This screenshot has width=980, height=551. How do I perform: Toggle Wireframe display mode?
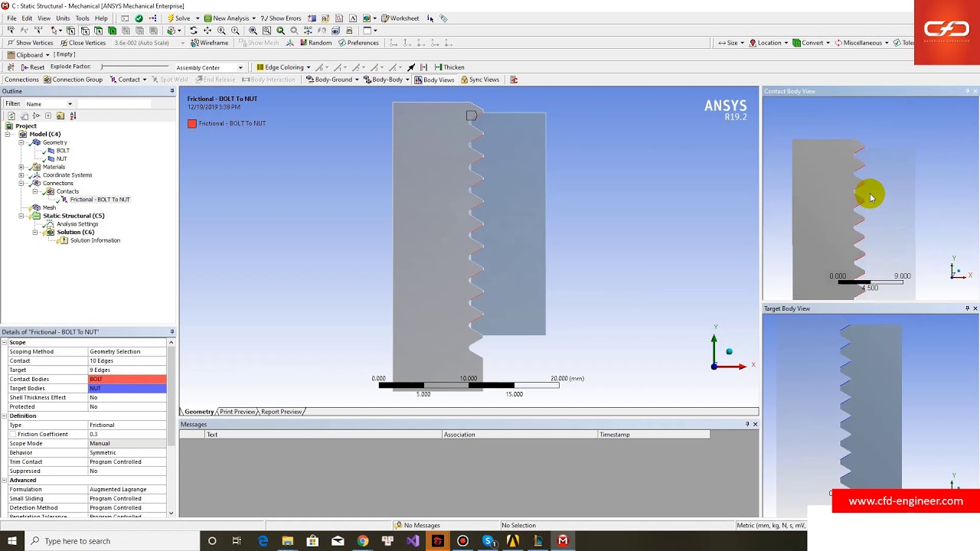(209, 43)
